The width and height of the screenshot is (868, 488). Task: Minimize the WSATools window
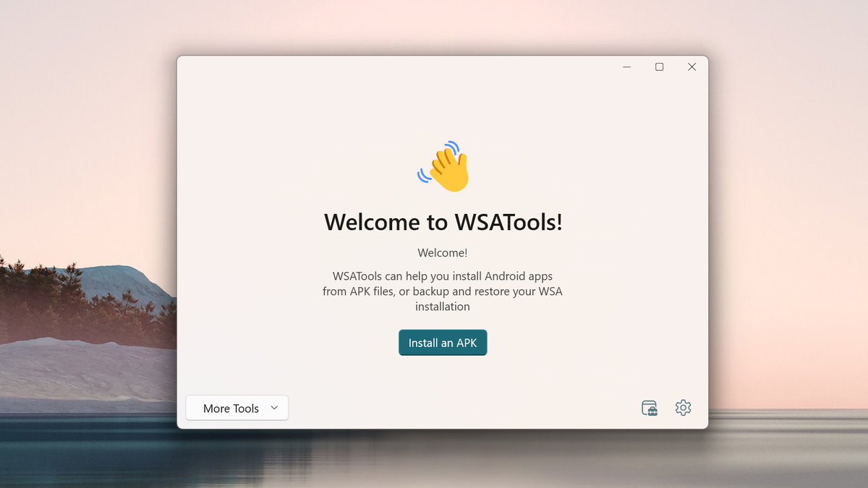click(x=626, y=67)
